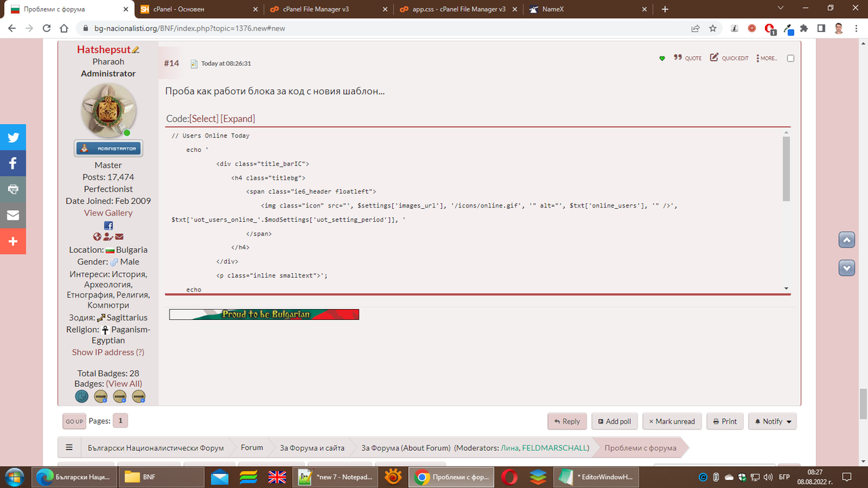868x488 pixels.
Task: Bookmark this page with star icon
Action: (x=713, y=28)
